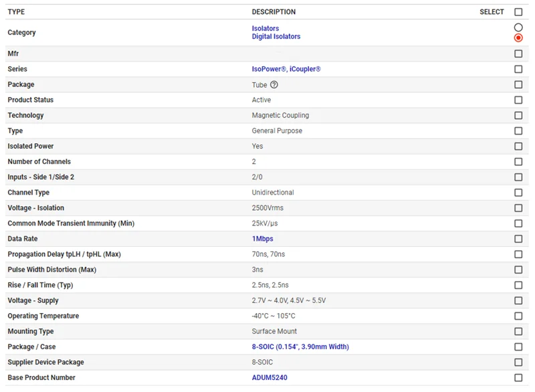Screen dimensions: 535x392
Task: Open the 8-SOIC package case link
Action: click(x=300, y=347)
